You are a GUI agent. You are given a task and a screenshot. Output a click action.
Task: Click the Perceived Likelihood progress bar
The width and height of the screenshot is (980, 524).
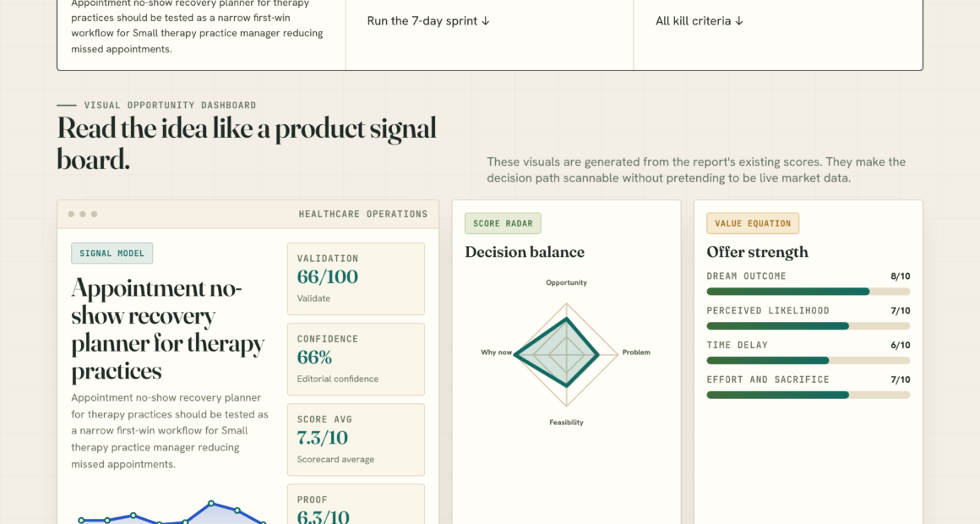point(808,325)
